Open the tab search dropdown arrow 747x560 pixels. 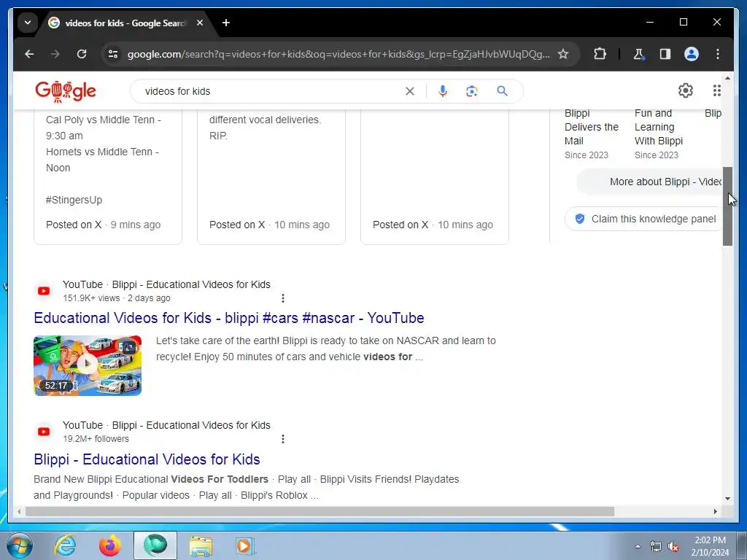pos(28,23)
